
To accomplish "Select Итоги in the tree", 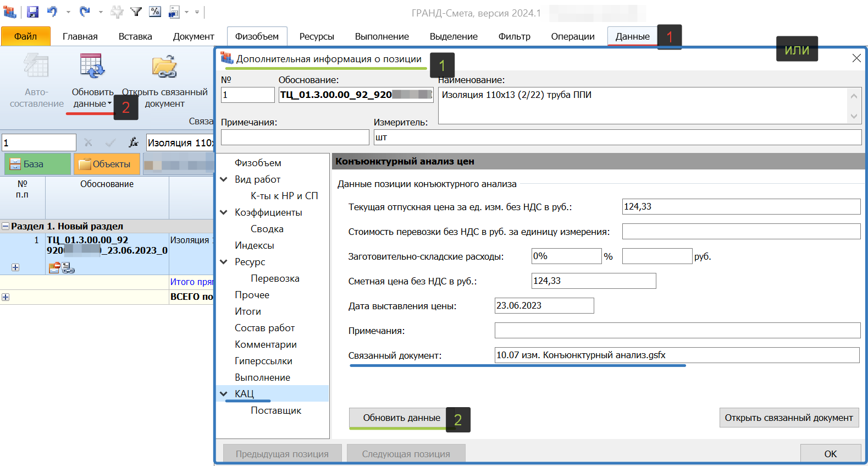I will click(248, 311).
